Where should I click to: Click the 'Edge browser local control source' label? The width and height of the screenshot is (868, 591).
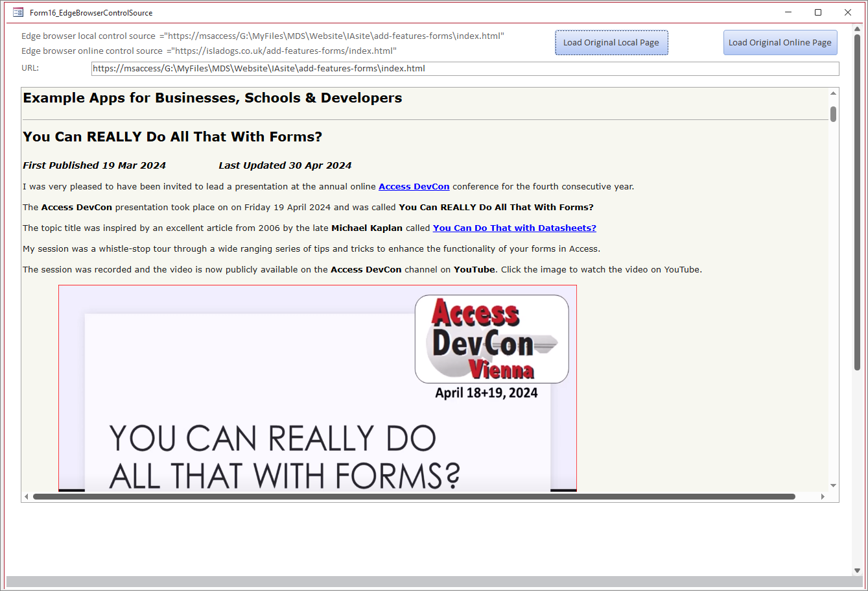point(89,36)
